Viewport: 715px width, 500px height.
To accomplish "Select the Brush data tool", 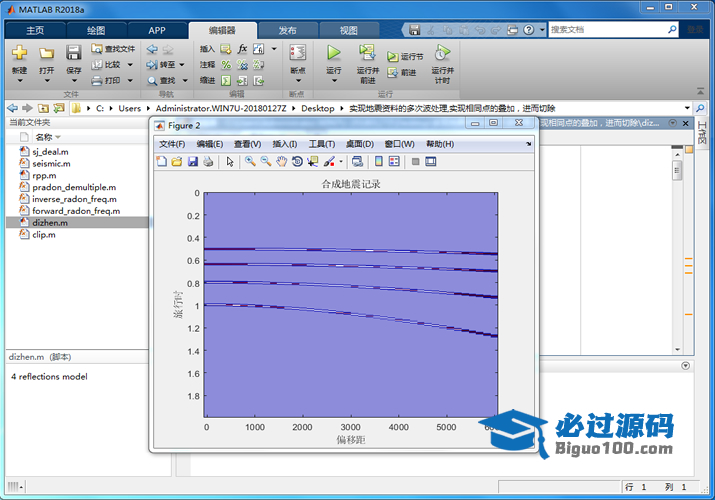I will click(x=329, y=161).
